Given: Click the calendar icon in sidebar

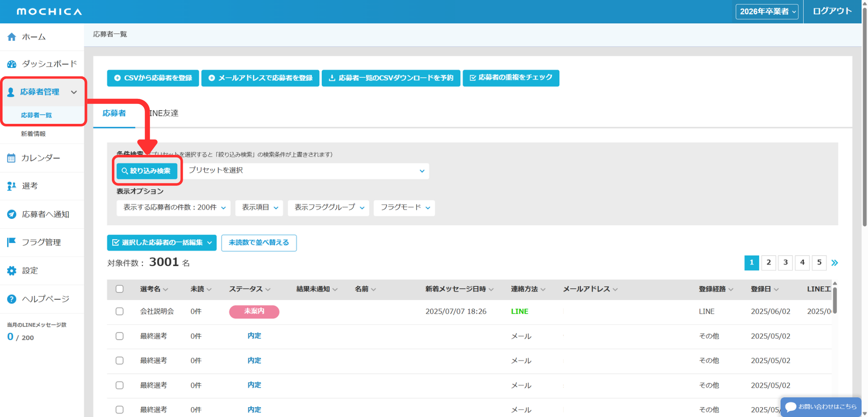Looking at the screenshot, I should [x=11, y=158].
